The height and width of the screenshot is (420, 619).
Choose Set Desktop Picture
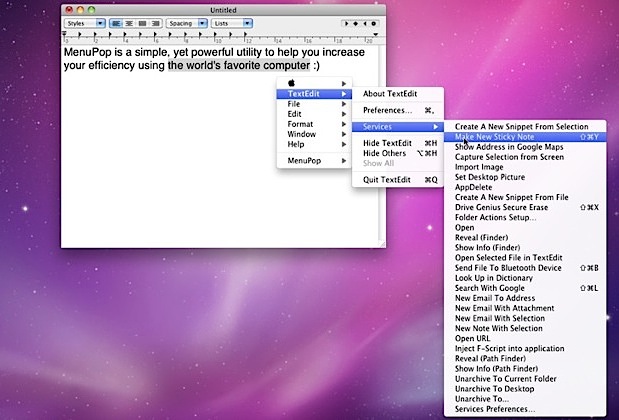pyautogui.click(x=525, y=177)
